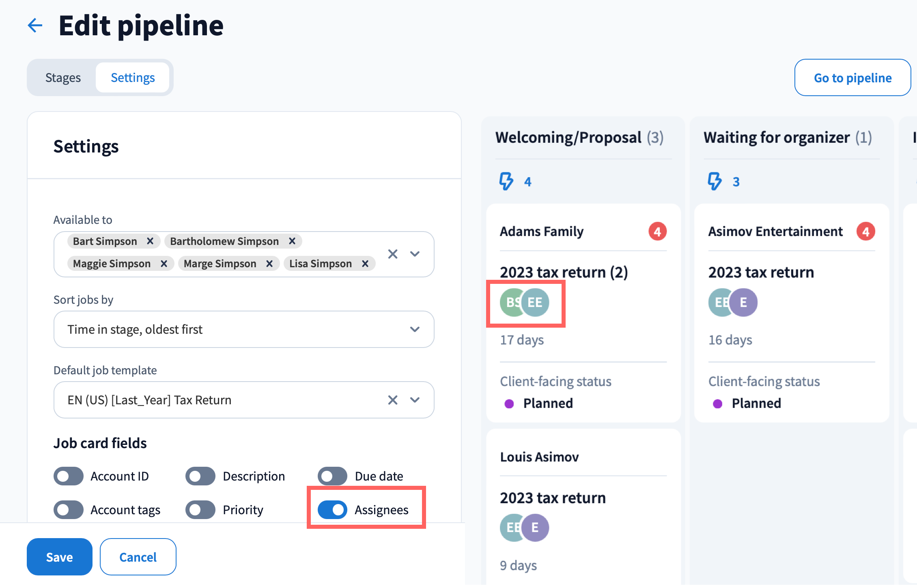Click Go to pipeline button
Viewport: 917px width, 588px height.
point(852,78)
